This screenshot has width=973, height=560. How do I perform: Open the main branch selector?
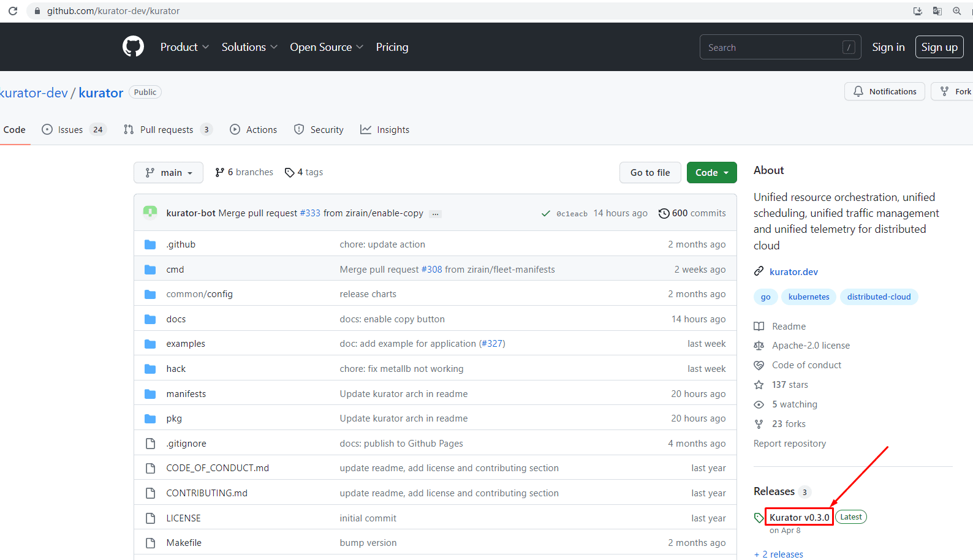click(x=168, y=173)
